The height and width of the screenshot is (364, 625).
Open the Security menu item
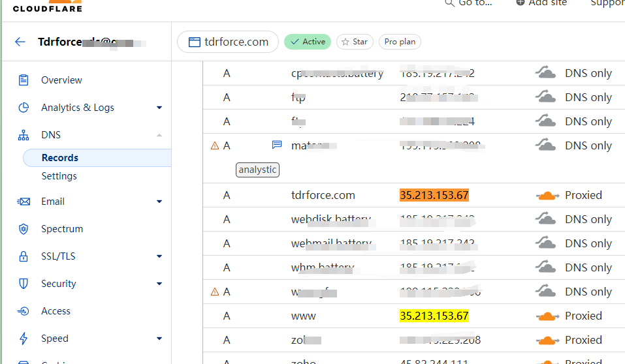(59, 284)
